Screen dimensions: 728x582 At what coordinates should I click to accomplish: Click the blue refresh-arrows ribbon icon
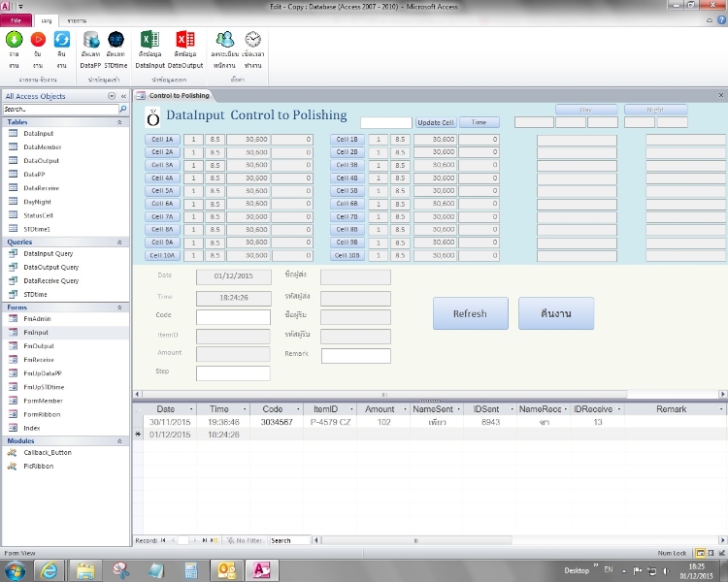(x=62, y=40)
